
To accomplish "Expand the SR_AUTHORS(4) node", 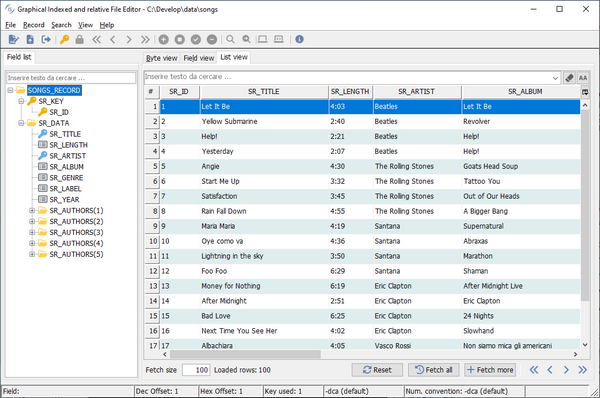I will (x=33, y=243).
